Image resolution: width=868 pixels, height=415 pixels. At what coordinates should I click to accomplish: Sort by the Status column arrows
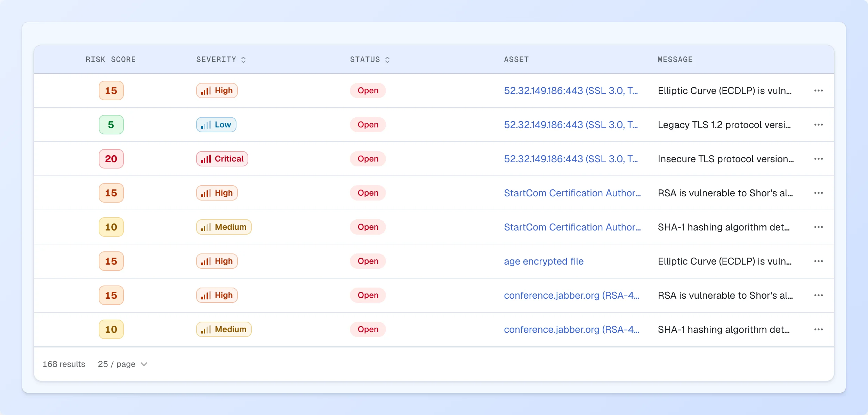click(x=387, y=60)
